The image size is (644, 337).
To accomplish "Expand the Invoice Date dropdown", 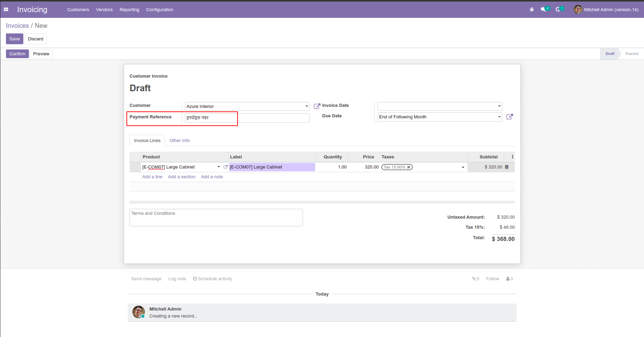I will (x=499, y=107).
